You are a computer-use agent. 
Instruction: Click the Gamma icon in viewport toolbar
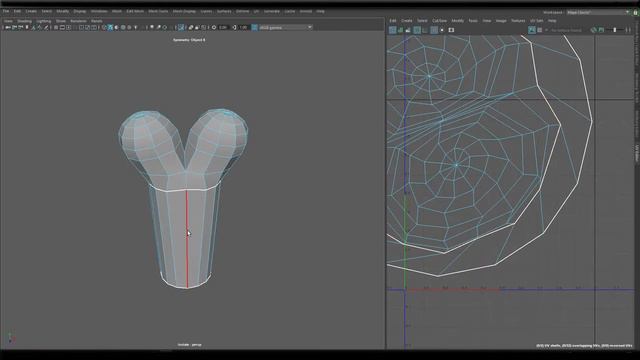(234, 27)
